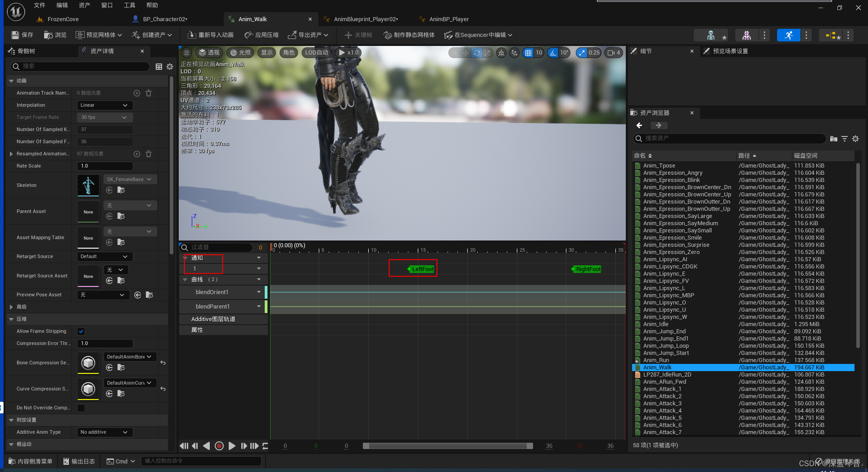
Task: Open the Skeleton editor mode
Action: tap(711, 35)
